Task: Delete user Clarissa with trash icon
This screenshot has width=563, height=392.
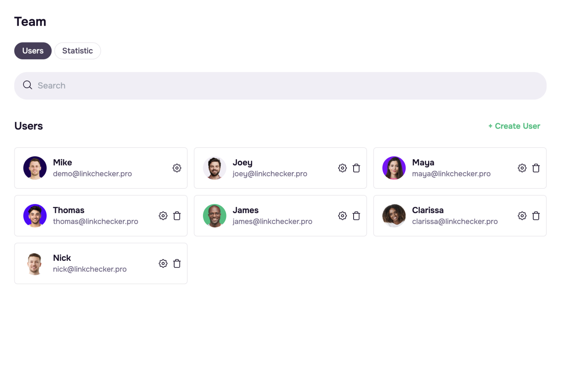Action: [536, 216]
